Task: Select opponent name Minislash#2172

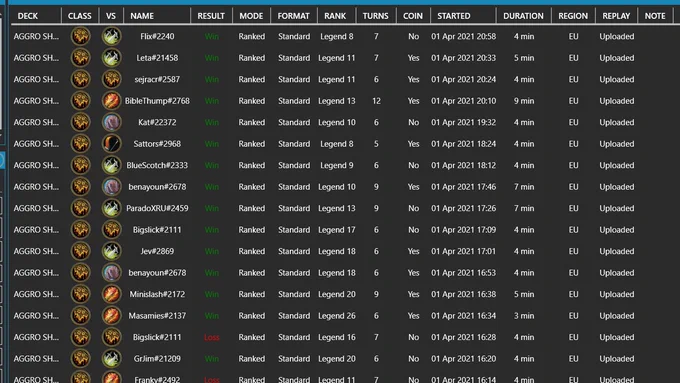Action: 157,294
